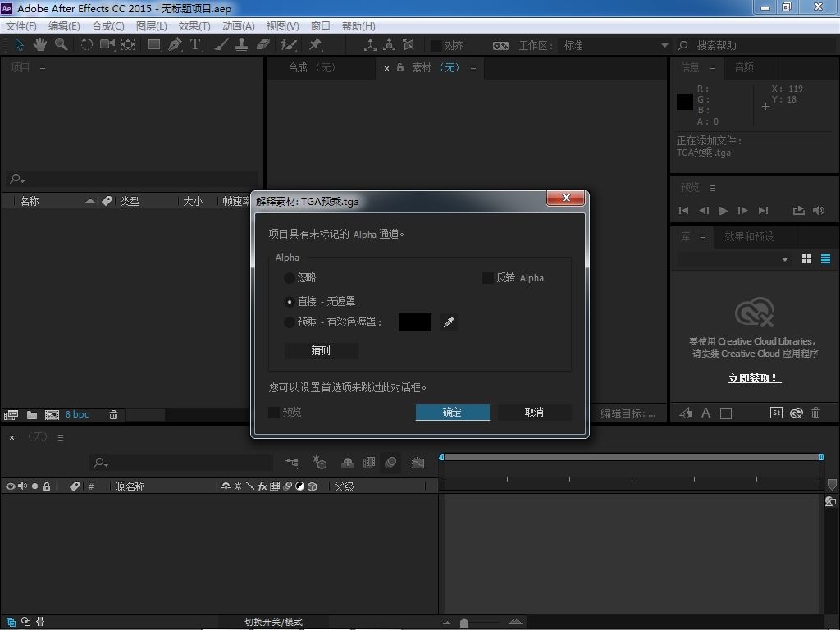
Task: Open the 合成(C) menu
Action: [x=107, y=25]
